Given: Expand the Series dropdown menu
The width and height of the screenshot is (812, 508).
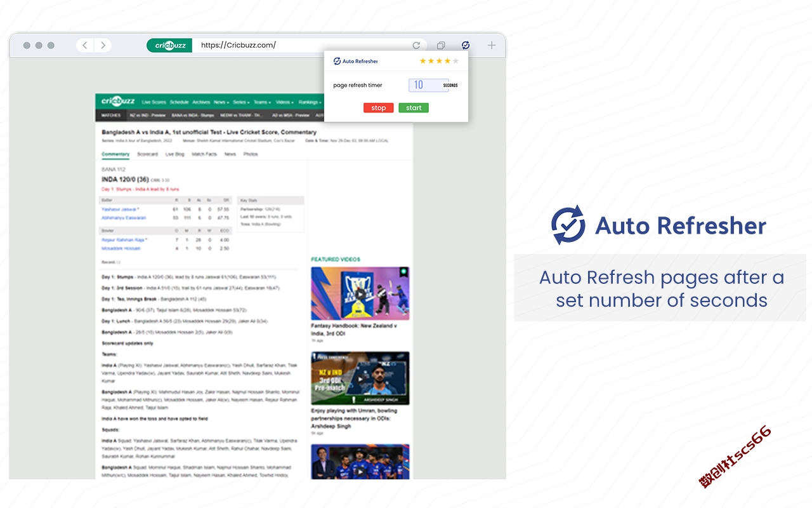Looking at the screenshot, I should [x=240, y=102].
